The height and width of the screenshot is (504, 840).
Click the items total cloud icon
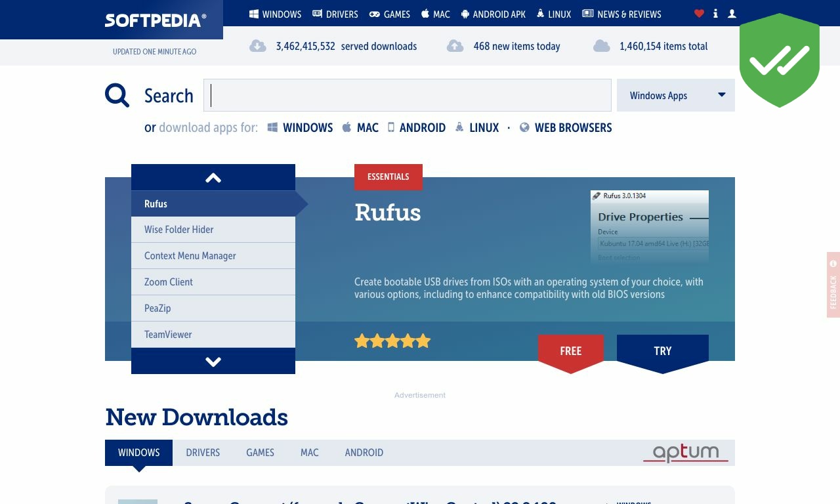coord(602,46)
